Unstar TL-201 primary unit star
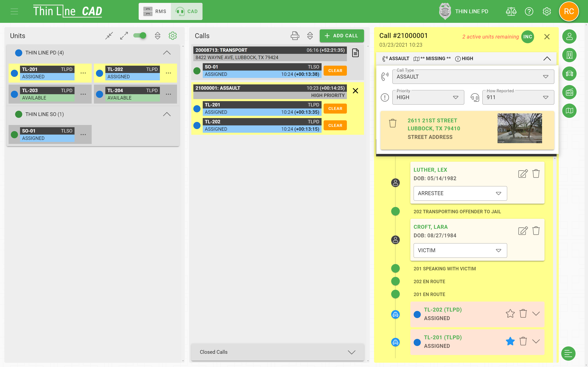Viewport: 588px width, 367px height. (x=510, y=341)
